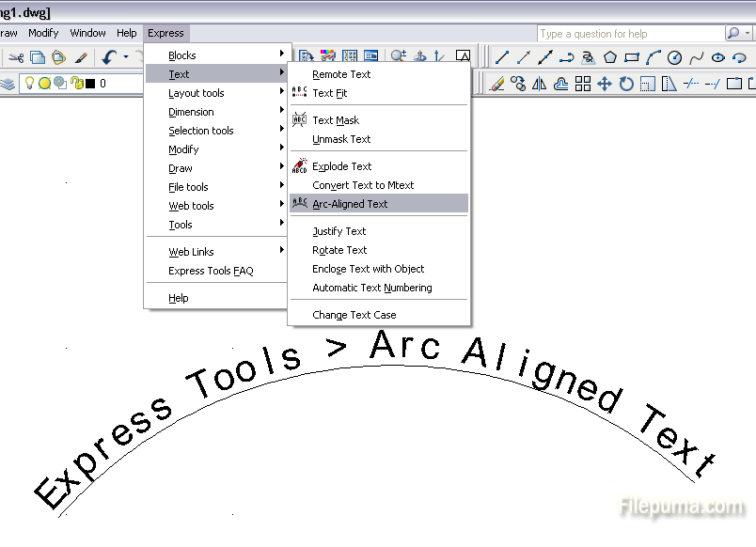
Task: Choose Arc-Aligned Text menu entry
Action: (x=350, y=204)
